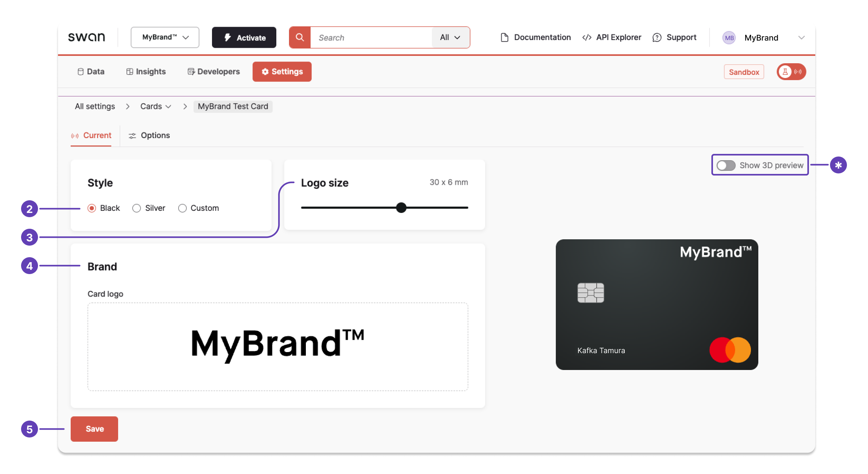Click the Insights panel icon
This screenshot has width=868, height=474.
129,71
